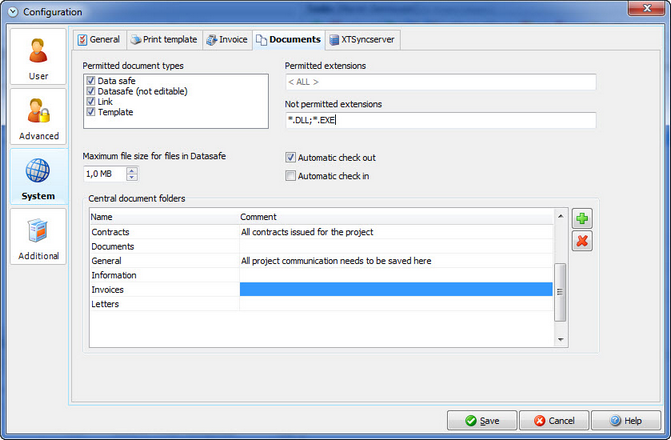Open the Advanced settings section
Viewport: 671px width, 440px height.
click(38, 117)
